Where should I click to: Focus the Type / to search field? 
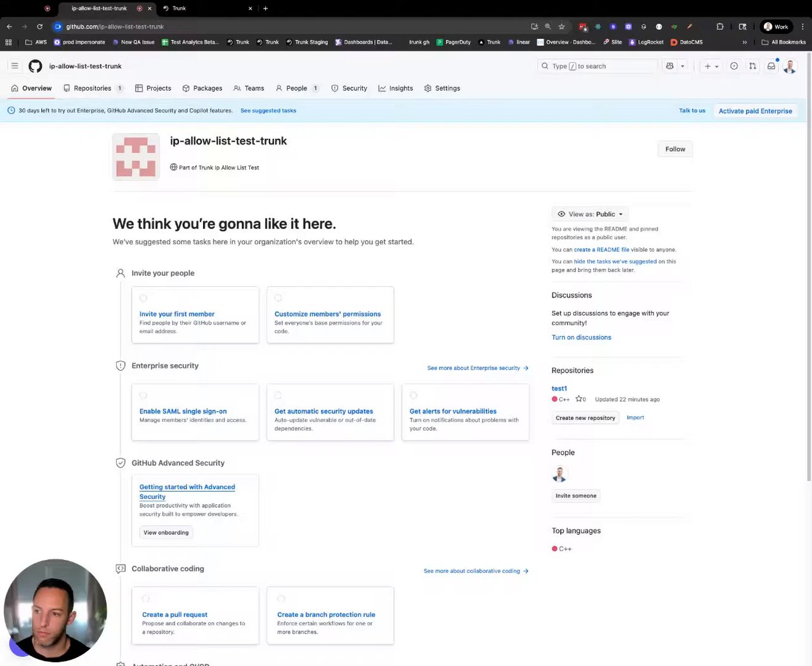click(598, 66)
